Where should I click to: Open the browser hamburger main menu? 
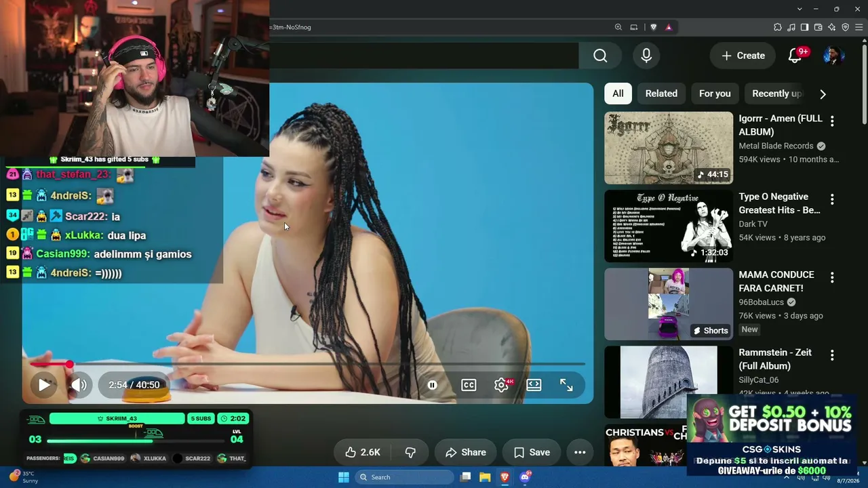pos(859,27)
